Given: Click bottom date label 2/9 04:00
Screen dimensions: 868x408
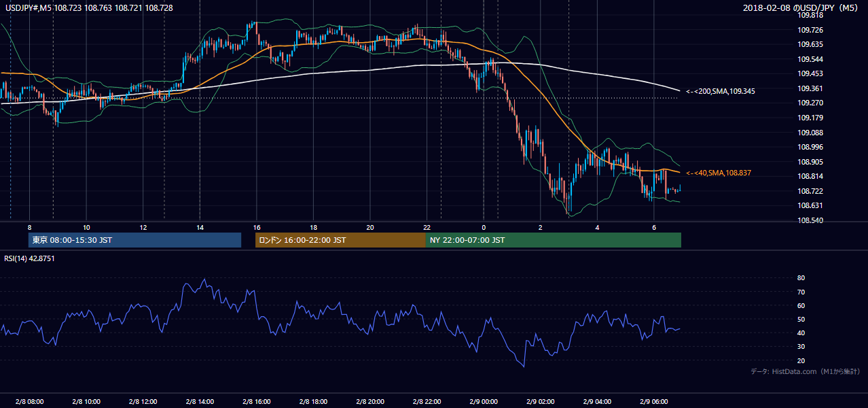Looking at the screenshot, I should click(x=597, y=402).
